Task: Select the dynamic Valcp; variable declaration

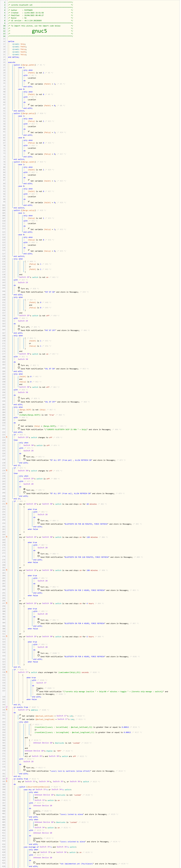Action: [x=20, y=55]
